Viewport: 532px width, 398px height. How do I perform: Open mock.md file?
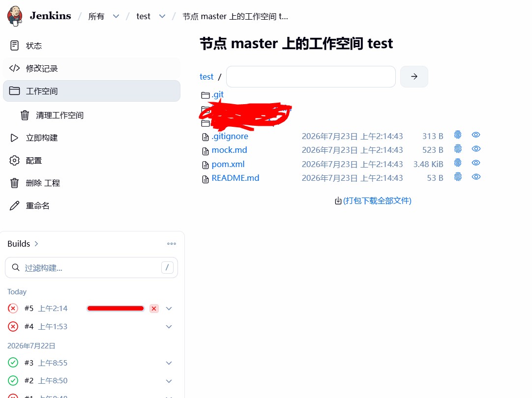pos(229,150)
